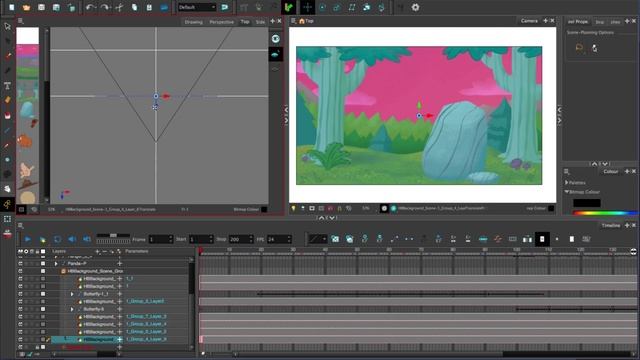Open a scene with the folder icon
This screenshot has height=360, width=640.
(27, 7)
